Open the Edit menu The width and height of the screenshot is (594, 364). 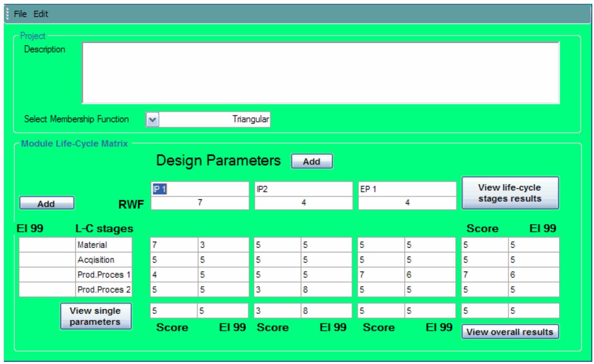(41, 14)
